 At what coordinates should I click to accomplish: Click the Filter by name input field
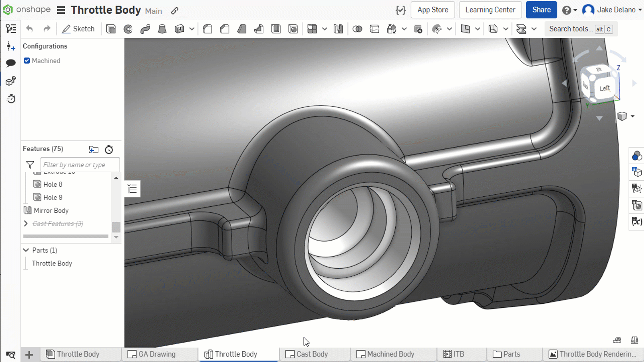(x=80, y=165)
